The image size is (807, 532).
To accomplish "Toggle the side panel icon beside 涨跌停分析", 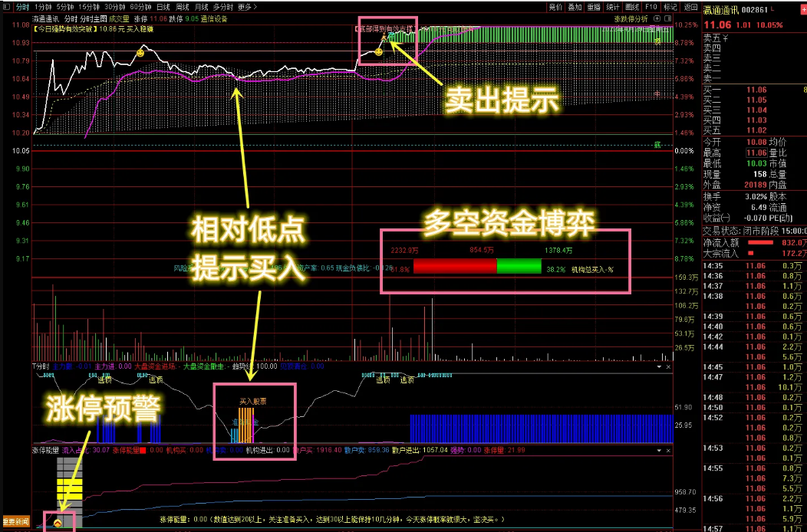I will [x=667, y=19].
